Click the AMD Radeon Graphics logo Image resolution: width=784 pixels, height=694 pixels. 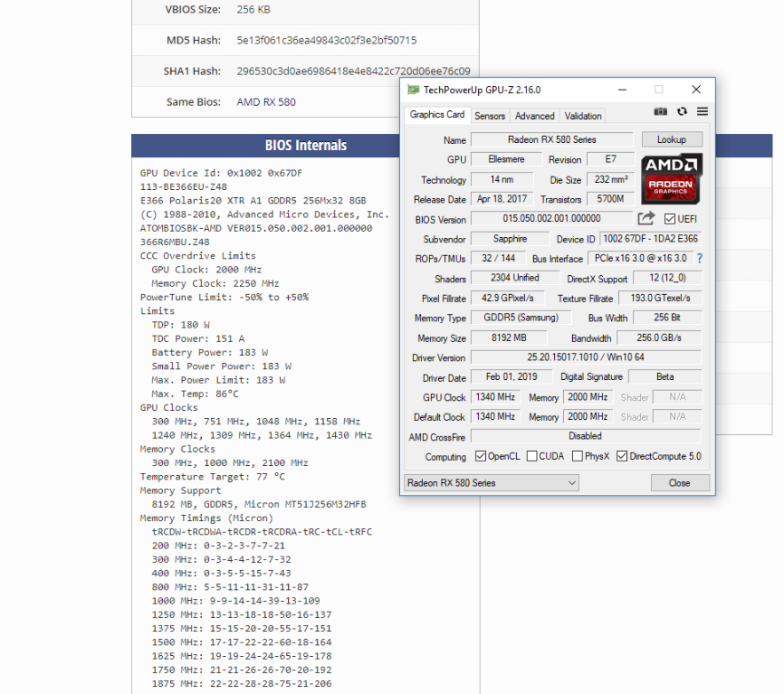672,179
